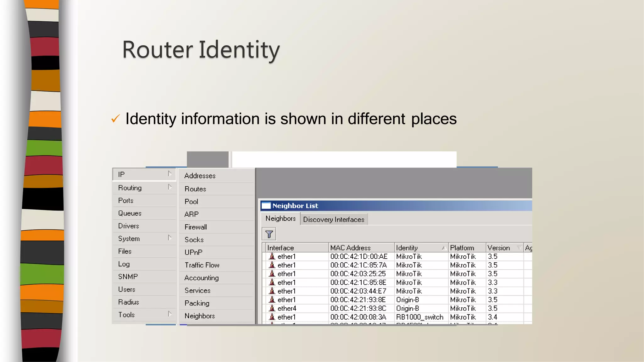Choose Routes in the IP submenu
The height and width of the screenshot is (362, 644).
pyautogui.click(x=216, y=189)
